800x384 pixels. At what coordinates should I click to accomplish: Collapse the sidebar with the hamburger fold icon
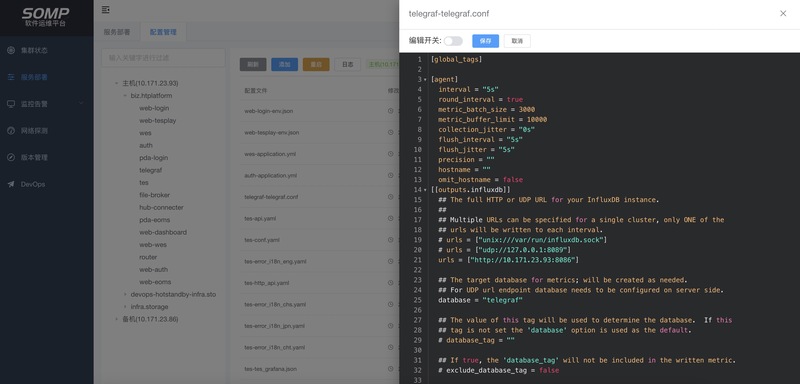[106, 10]
